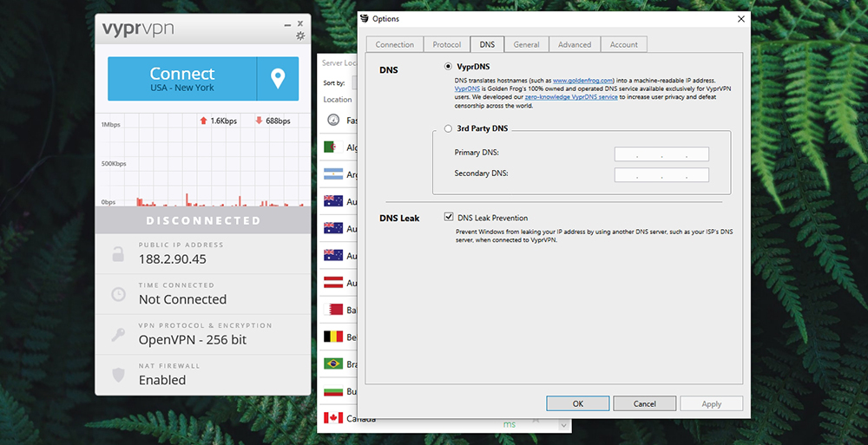Screen dimensions: 868x445
Task: Select the Bahrain flag in server list
Action: [x=333, y=310]
